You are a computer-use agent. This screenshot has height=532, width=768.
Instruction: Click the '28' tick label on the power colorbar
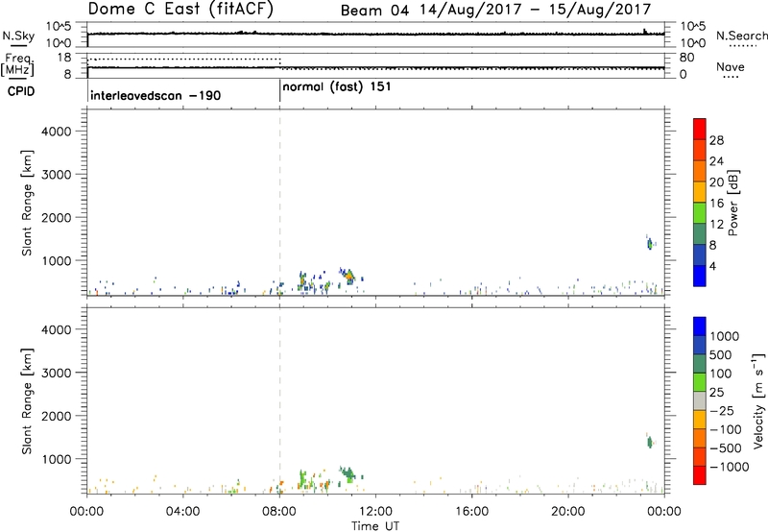tap(716, 140)
